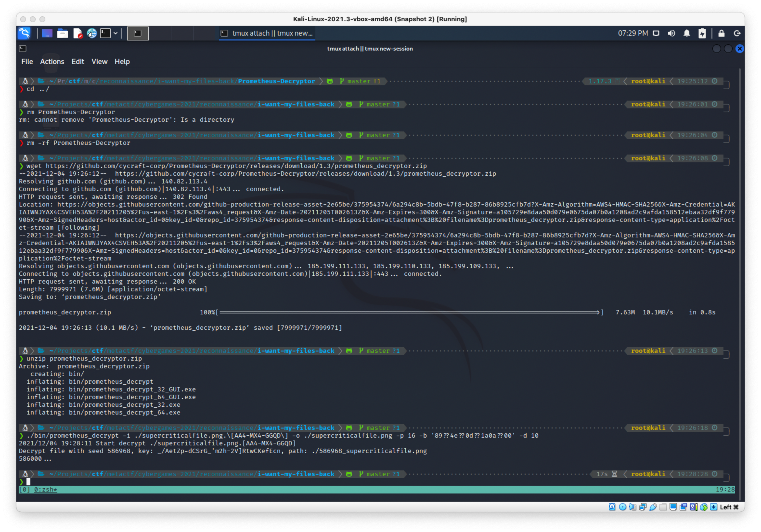
Task: Open the View menu
Action: 99,62
